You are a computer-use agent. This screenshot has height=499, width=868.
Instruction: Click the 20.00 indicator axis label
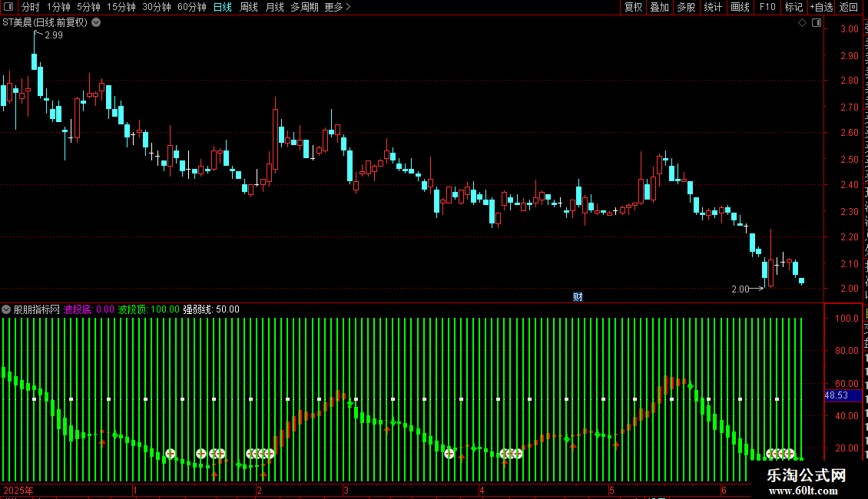tap(847, 448)
